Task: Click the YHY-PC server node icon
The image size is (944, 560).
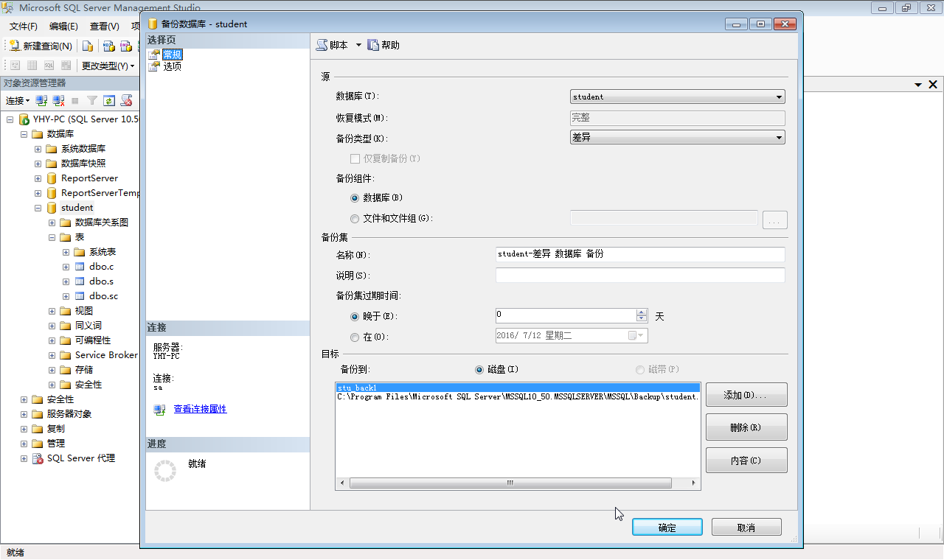Action: coord(24,119)
